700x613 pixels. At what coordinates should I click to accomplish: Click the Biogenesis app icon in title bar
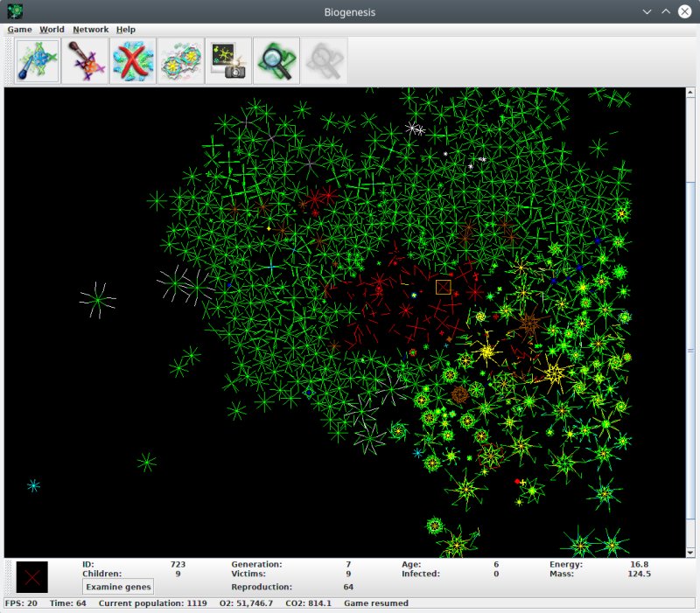tap(14, 11)
